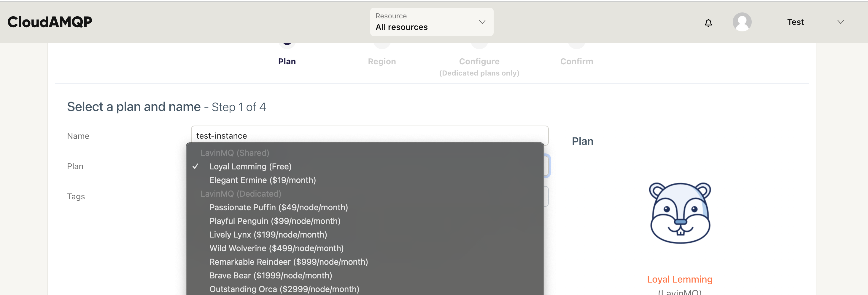Image resolution: width=868 pixels, height=295 pixels.
Task: Go to the Confirm step
Action: [576, 61]
